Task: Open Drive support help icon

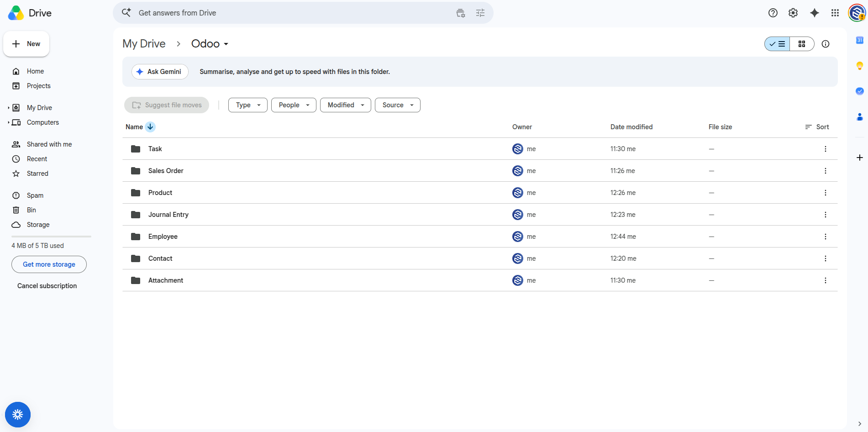Action: pyautogui.click(x=773, y=13)
